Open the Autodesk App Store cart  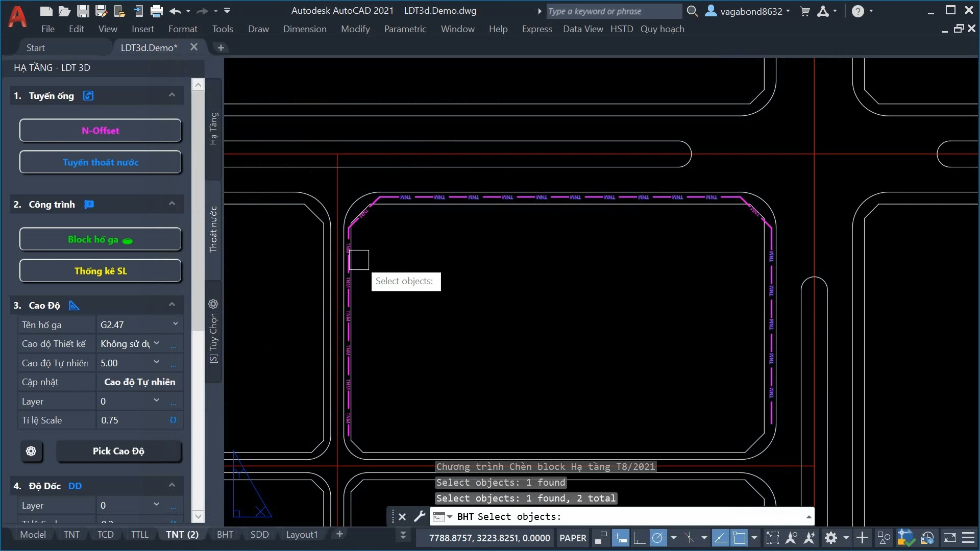point(805,11)
